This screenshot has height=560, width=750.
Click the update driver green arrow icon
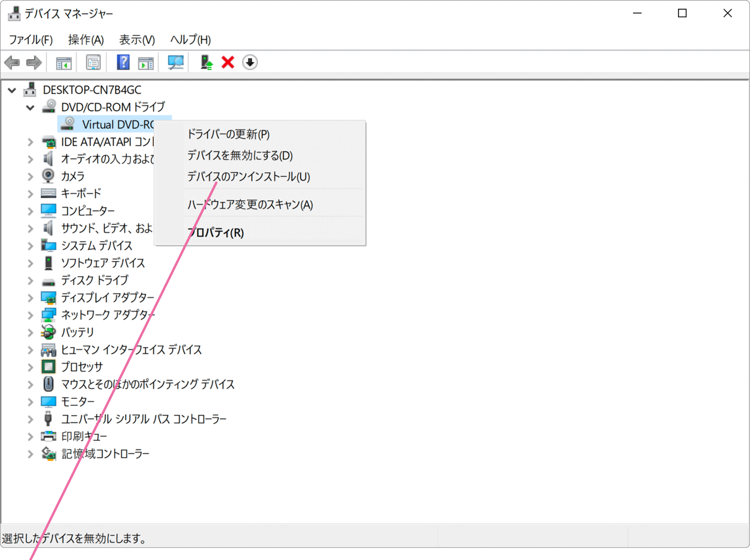coord(206,62)
